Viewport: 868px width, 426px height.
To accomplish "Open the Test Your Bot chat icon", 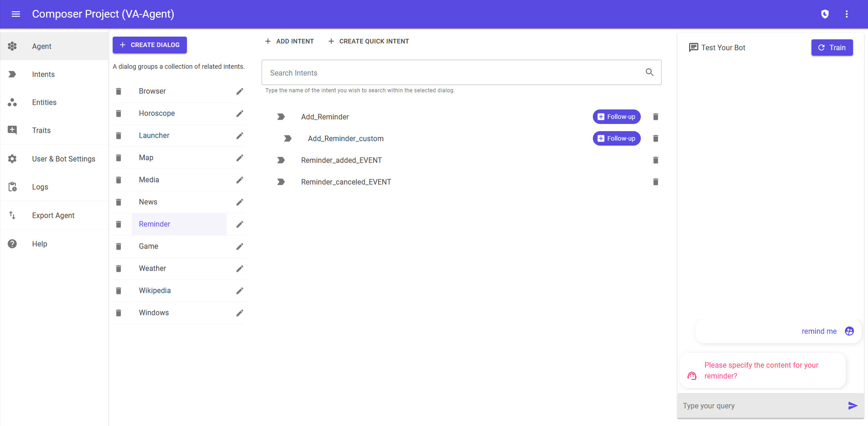I will [x=693, y=47].
